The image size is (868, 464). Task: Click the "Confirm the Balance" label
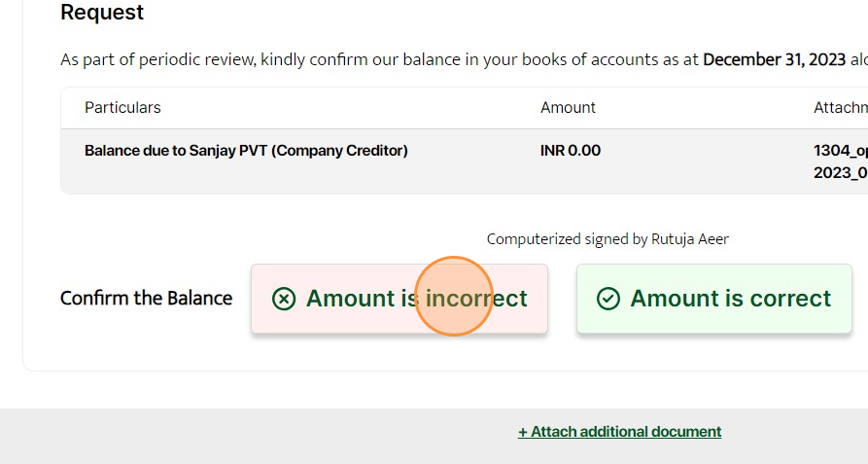[146, 299]
